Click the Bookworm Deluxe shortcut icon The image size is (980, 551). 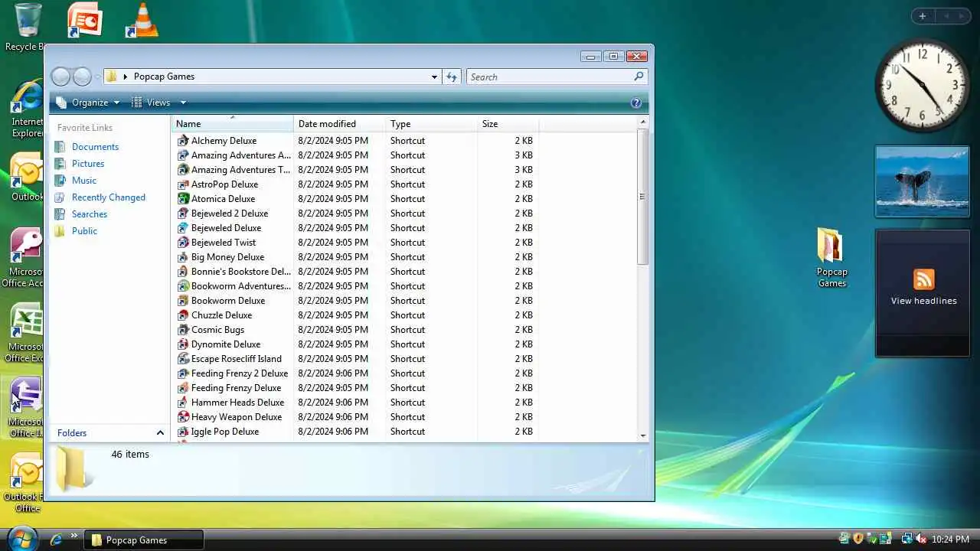tap(183, 301)
